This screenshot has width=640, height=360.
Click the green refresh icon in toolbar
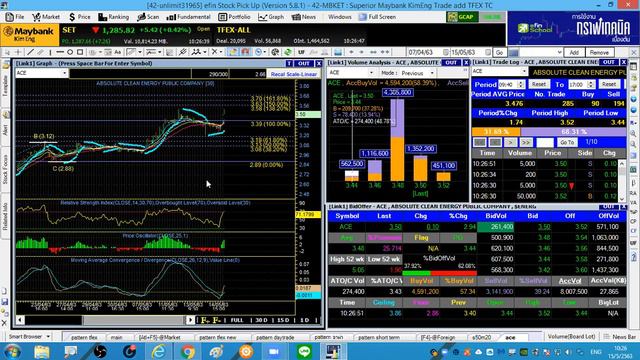pyautogui.click(x=288, y=52)
